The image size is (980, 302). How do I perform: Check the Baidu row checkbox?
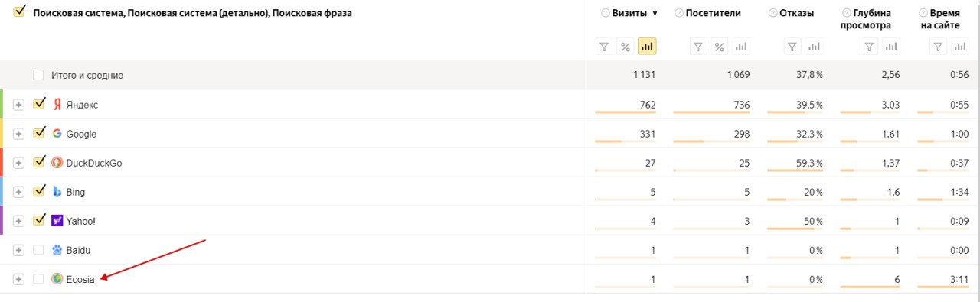click(39, 250)
